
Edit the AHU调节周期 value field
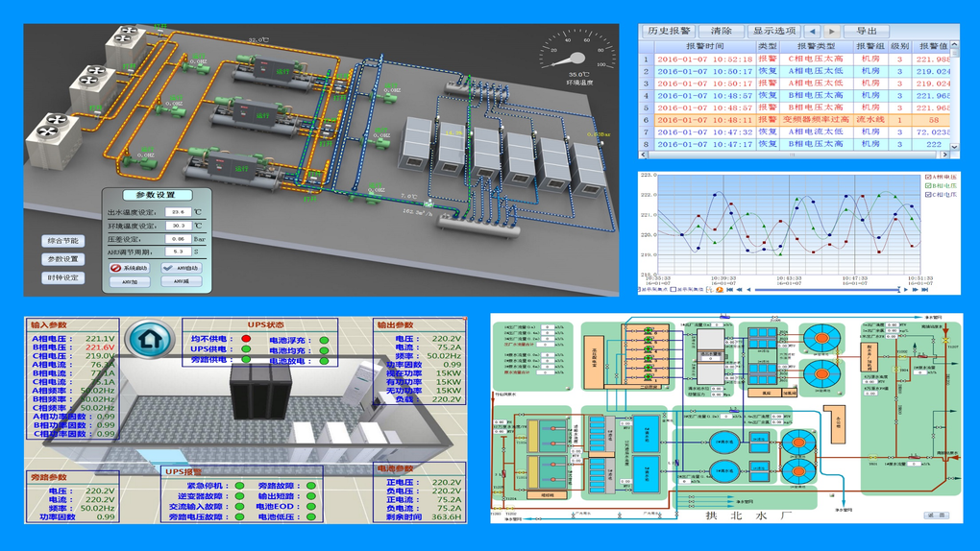pyautogui.click(x=178, y=252)
